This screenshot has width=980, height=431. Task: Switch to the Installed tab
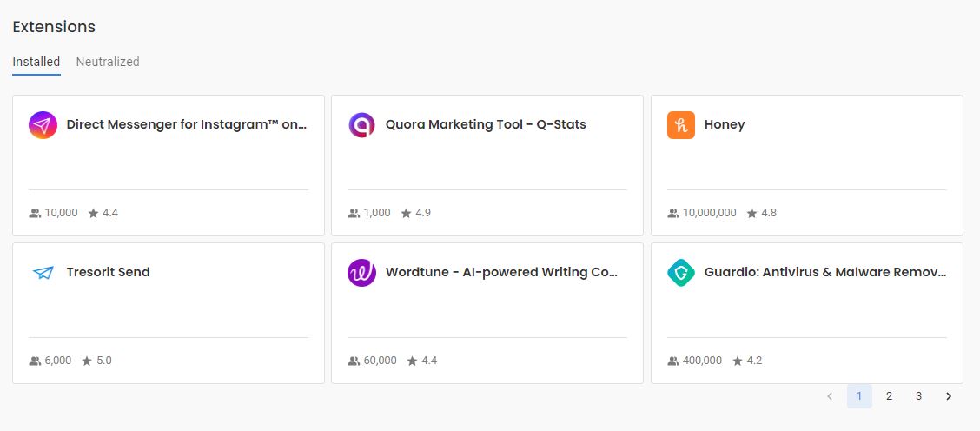click(x=36, y=62)
